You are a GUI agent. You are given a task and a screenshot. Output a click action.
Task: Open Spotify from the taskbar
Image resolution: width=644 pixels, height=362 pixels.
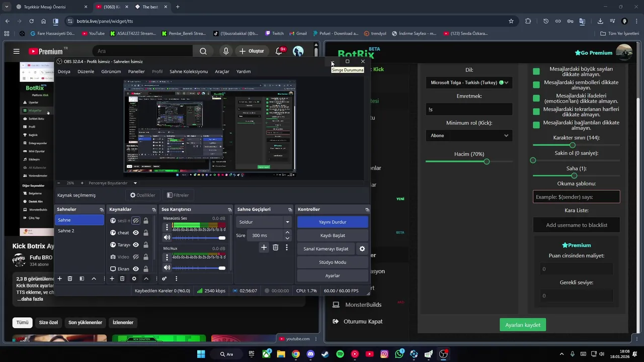tap(340, 354)
